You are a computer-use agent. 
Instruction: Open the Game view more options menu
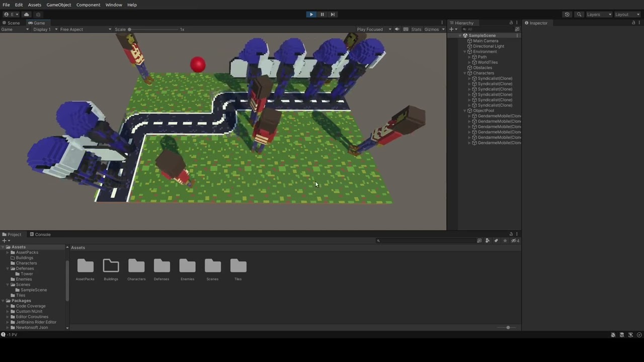442,23
